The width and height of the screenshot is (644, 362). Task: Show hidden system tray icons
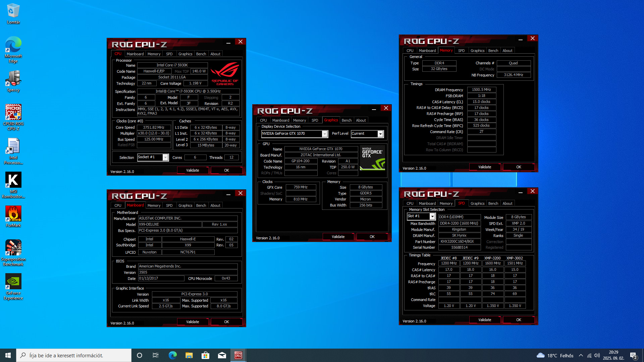tap(581, 355)
